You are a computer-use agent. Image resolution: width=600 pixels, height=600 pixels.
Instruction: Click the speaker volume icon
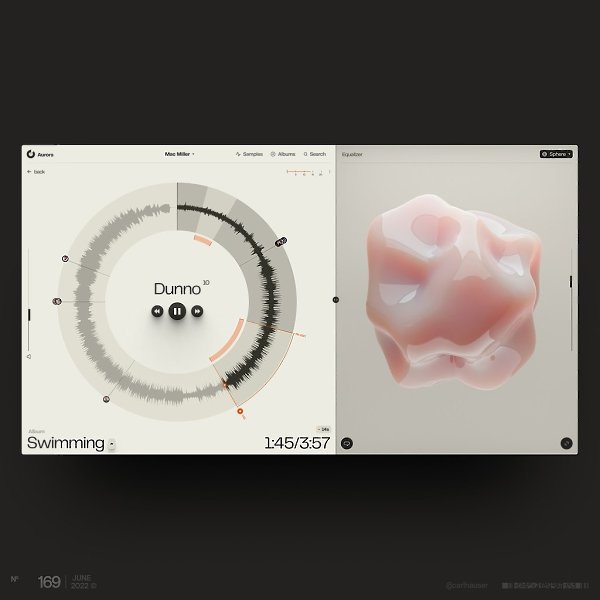click(29, 357)
